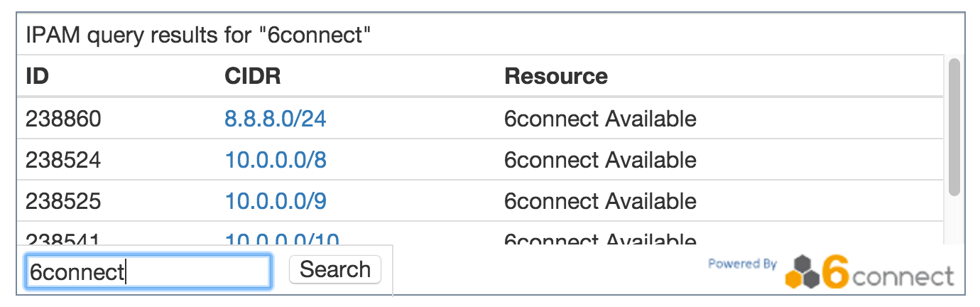This screenshot has width=980, height=307.
Task: Open the 8.8.8.0/24 CIDR link
Action: [x=276, y=119]
